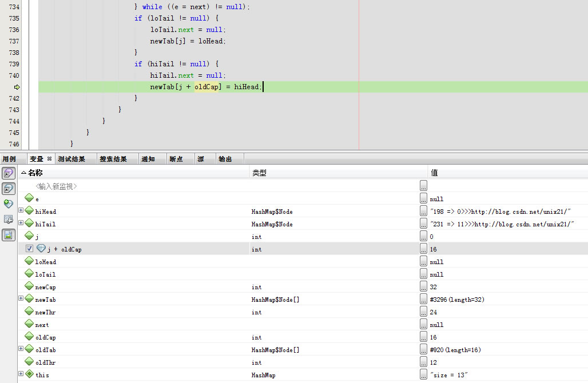
Task: Click the oldThr value 12
Action: (433, 362)
